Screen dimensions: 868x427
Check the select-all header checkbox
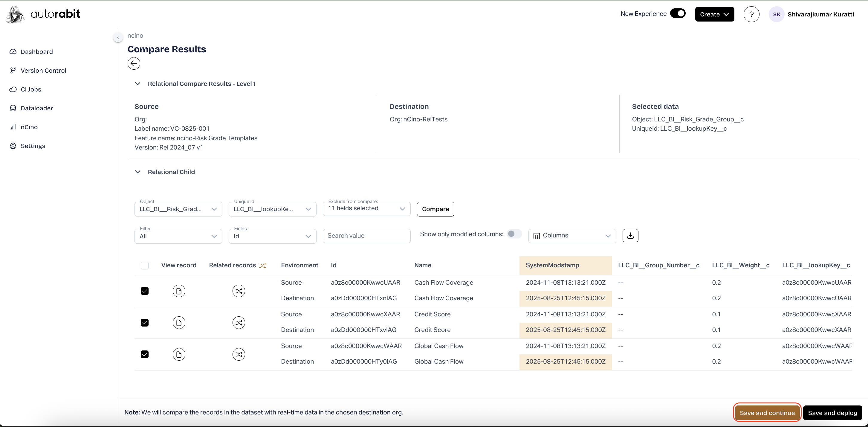[x=145, y=266]
